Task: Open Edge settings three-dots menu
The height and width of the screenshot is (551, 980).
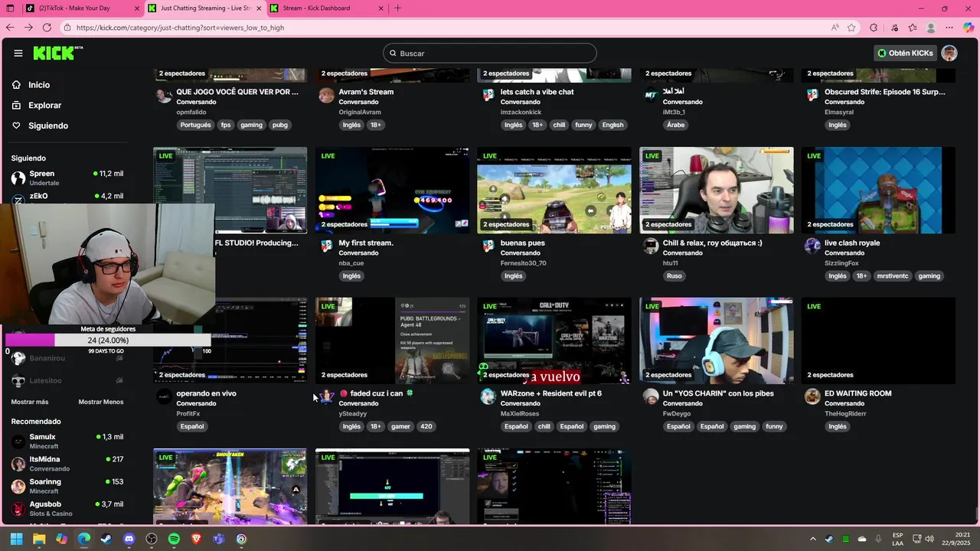Action: [x=949, y=28]
